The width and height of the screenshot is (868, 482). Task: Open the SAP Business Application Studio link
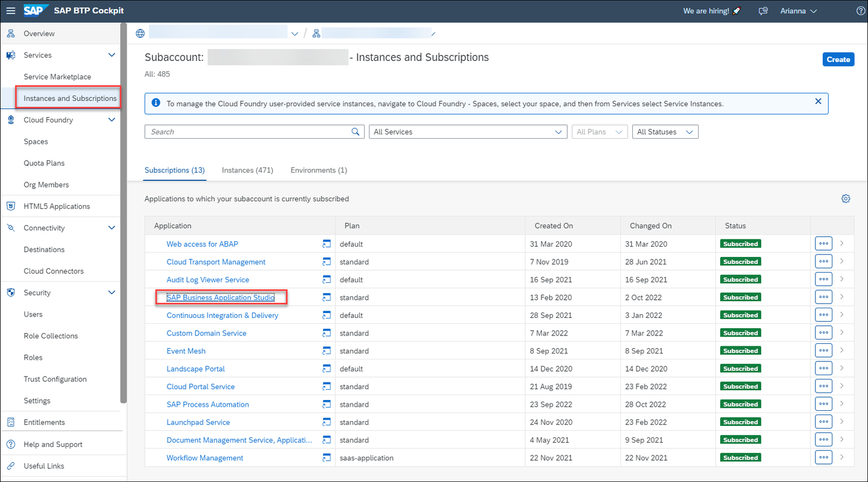tap(221, 297)
